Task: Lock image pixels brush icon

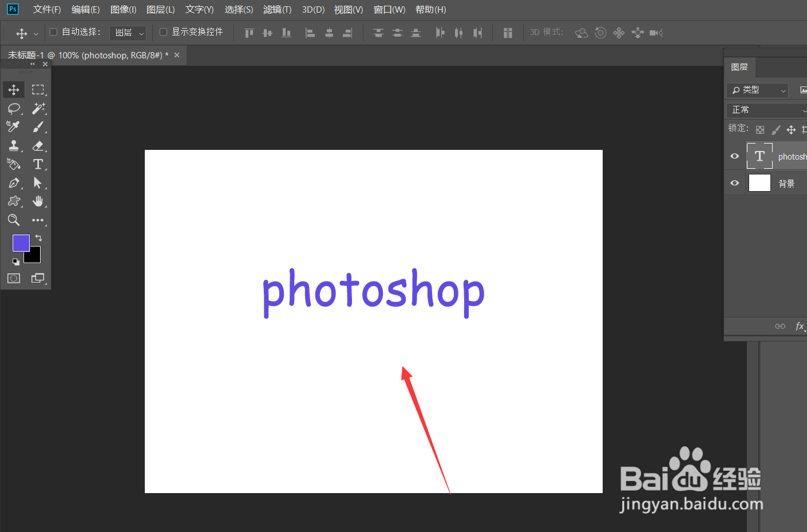Action: pos(776,130)
